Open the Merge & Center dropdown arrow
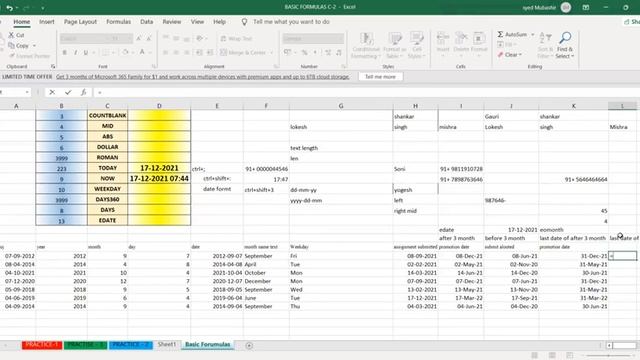Screen dimensions: 640x360 [271, 52]
